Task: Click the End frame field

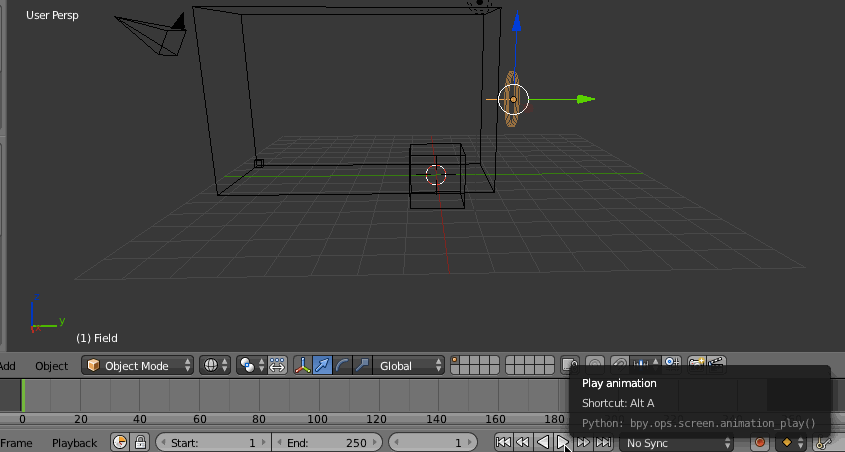Action: (x=327, y=443)
